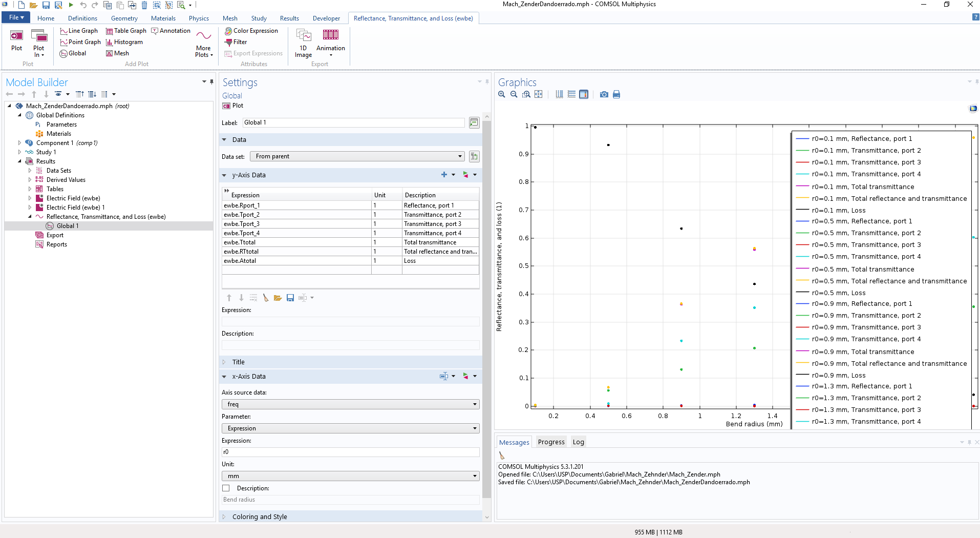The width and height of the screenshot is (980, 538).
Task: Click the Zoom Extents graphics icon
Action: click(538, 94)
